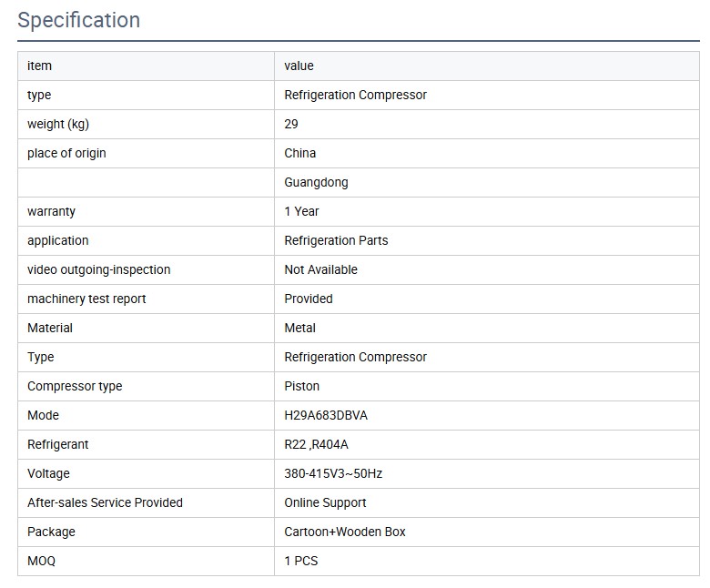The width and height of the screenshot is (710, 588).
Task: Click the 'Guangdong' value cell
Action: point(316,182)
